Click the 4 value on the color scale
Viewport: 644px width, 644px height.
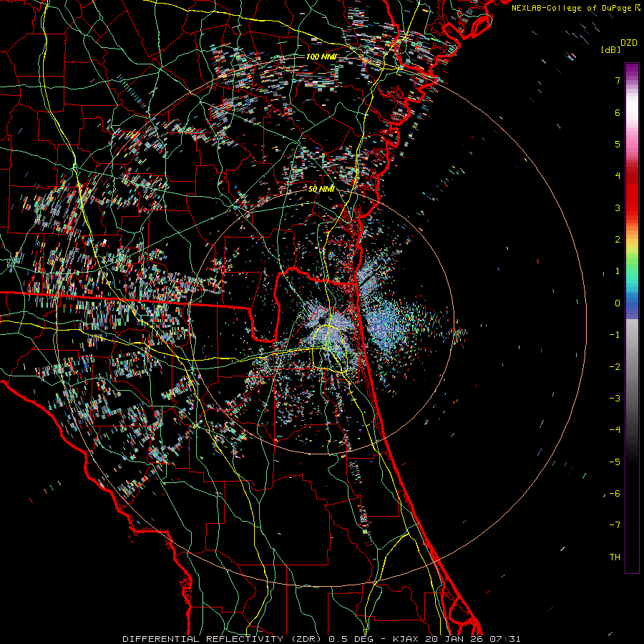pos(618,176)
